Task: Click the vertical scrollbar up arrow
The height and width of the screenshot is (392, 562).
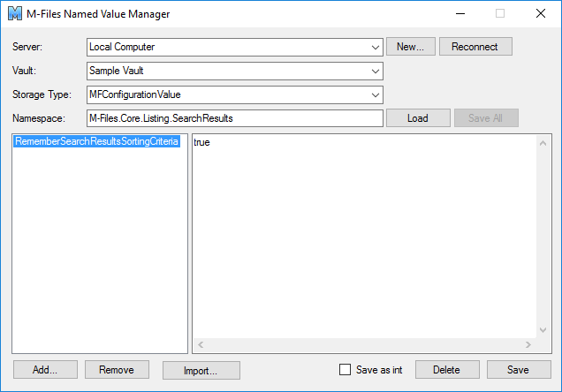Action: click(543, 143)
